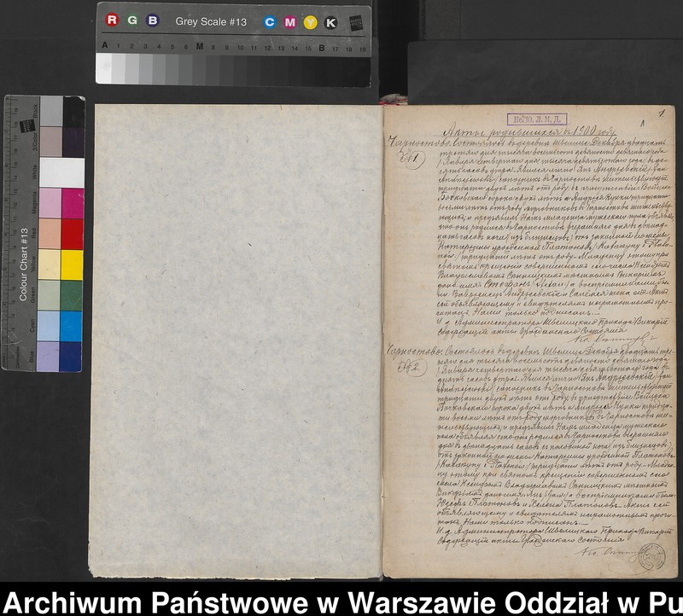Pick the dark blue swatch on colour chart
The image size is (683, 616).
(71, 357)
